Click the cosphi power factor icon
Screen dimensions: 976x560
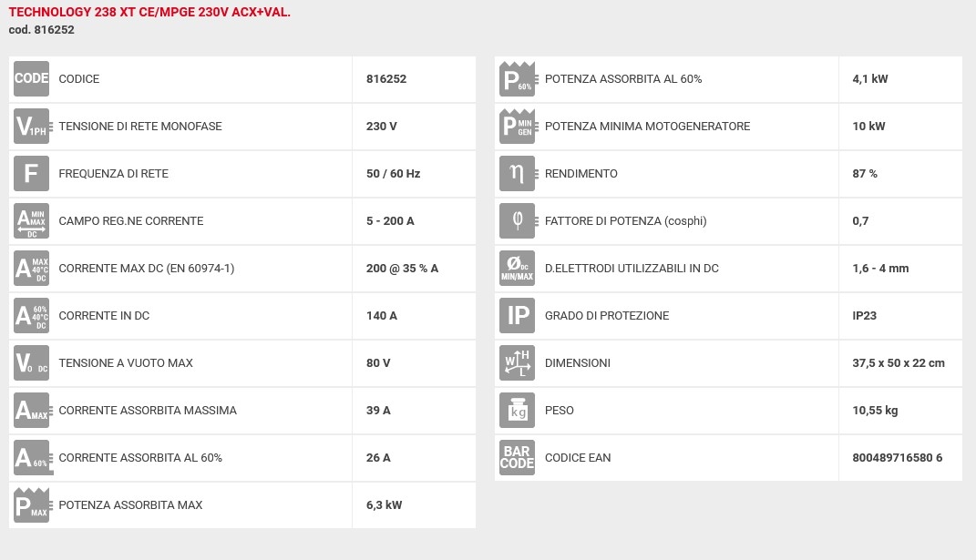tap(518, 221)
